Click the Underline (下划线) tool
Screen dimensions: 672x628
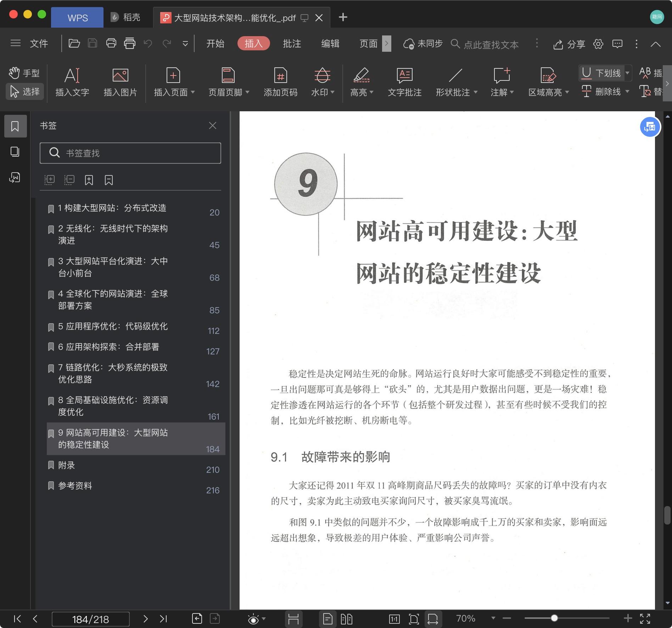pos(601,73)
